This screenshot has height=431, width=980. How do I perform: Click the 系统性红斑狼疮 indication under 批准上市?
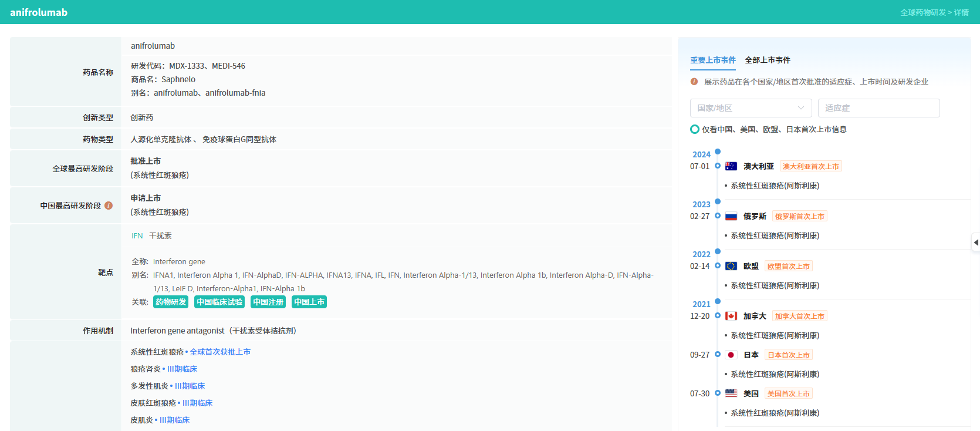coord(160,175)
